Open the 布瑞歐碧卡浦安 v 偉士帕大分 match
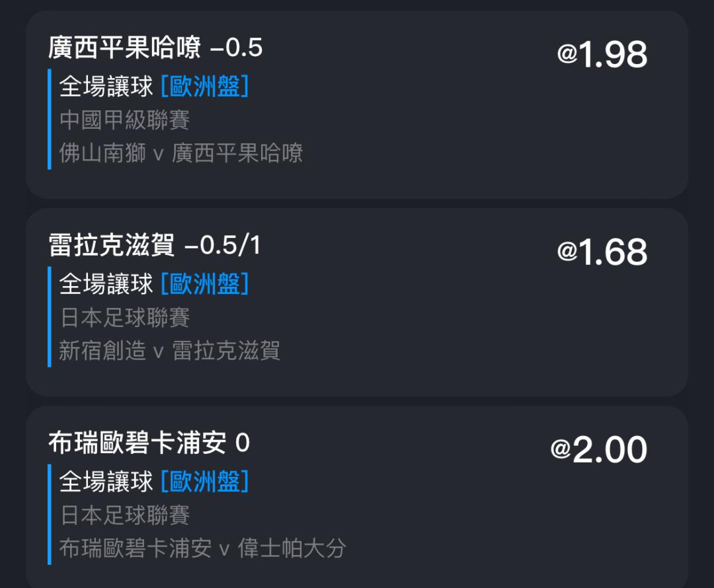 202,548
